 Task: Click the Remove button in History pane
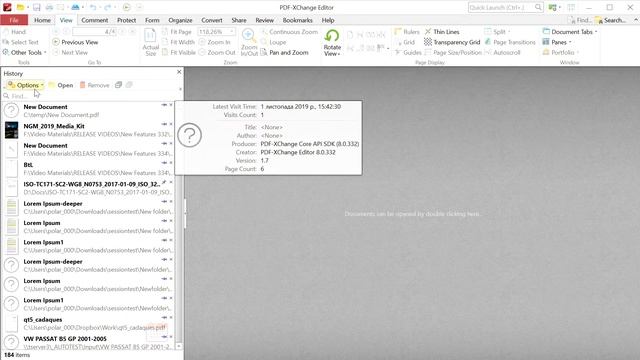94,85
